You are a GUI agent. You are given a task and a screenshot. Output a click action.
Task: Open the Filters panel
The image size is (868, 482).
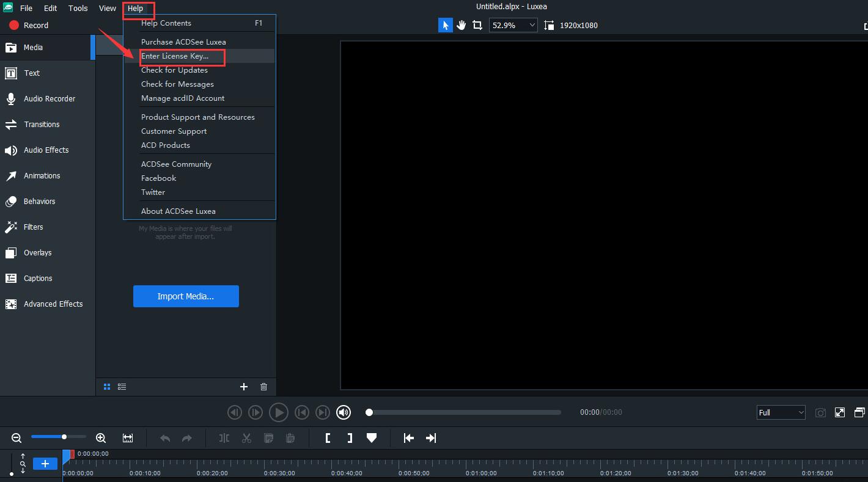(x=48, y=227)
